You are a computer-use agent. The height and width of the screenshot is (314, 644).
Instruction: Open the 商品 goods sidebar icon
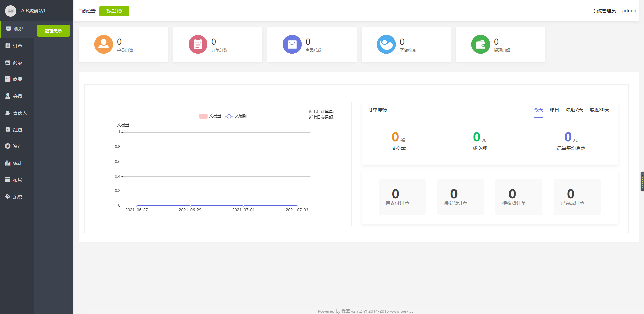pyautogui.click(x=8, y=79)
